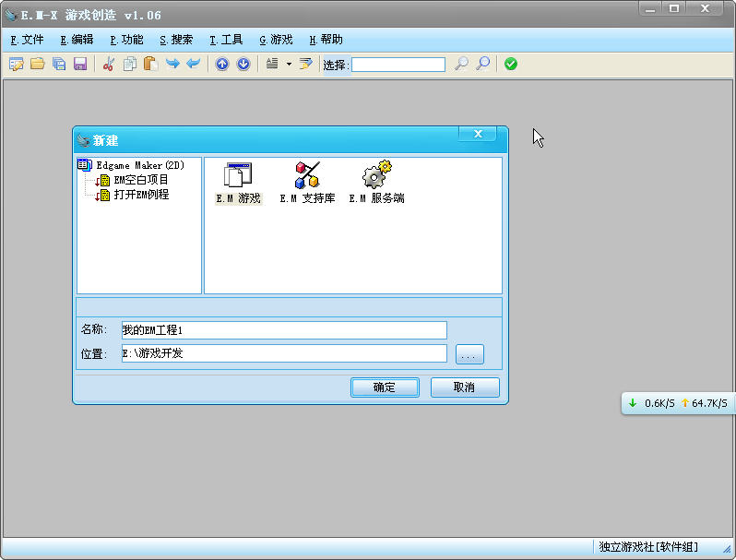Image resolution: width=736 pixels, height=560 pixels.
Task: Choose the E.M 支持库 project type icon
Action: pos(307,183)
